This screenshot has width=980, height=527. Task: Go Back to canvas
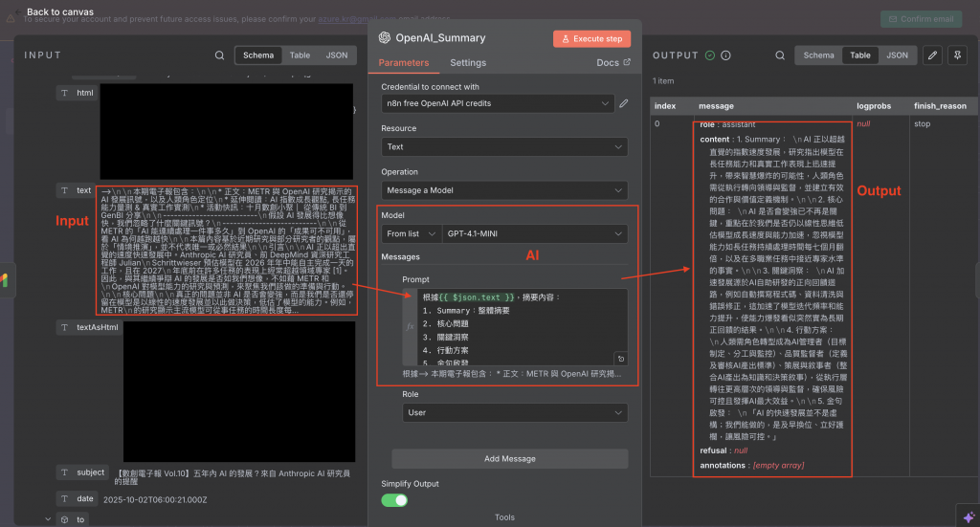60,11
